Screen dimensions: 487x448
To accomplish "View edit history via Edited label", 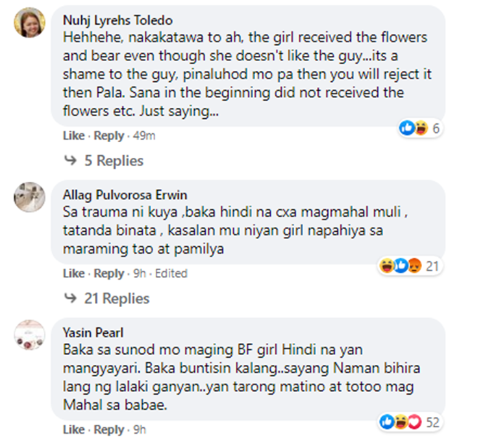I will tap(172, 273).
